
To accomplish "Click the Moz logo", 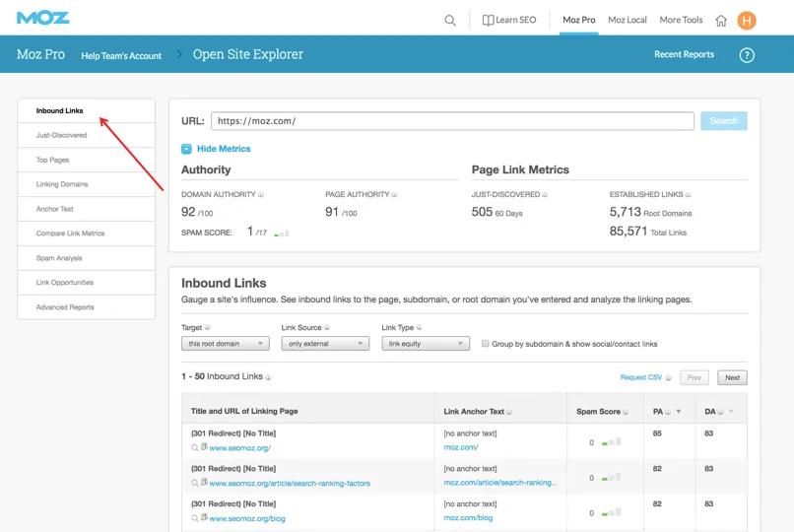I will coord(42,18).
